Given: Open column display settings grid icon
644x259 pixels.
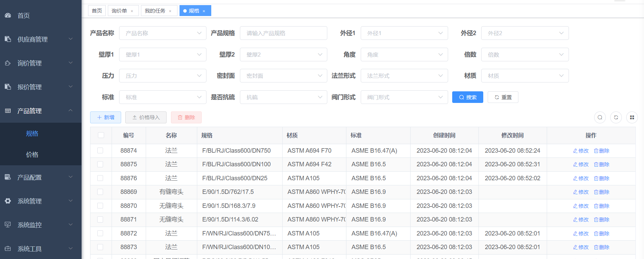Looking at the screenshot, I should [x=632, y=117].
